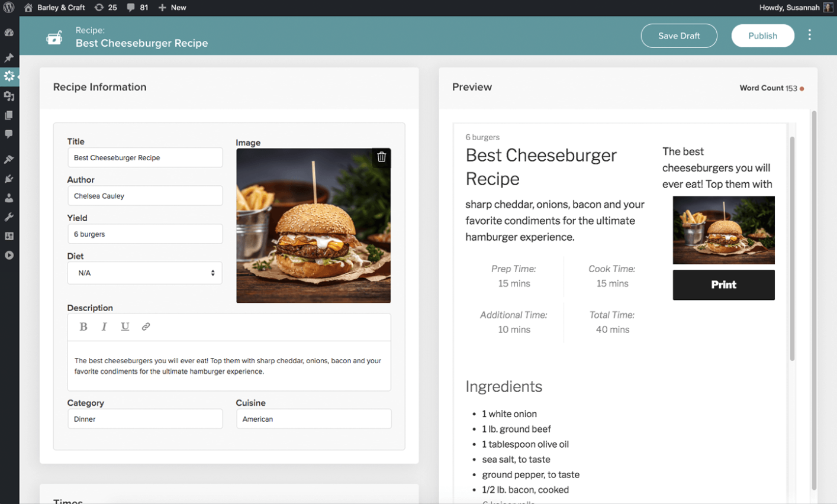The width and height of the screenshot is (837, 504).
Task: Open the Plugins plug sidebar icon
Action: [x=9, y=179]
